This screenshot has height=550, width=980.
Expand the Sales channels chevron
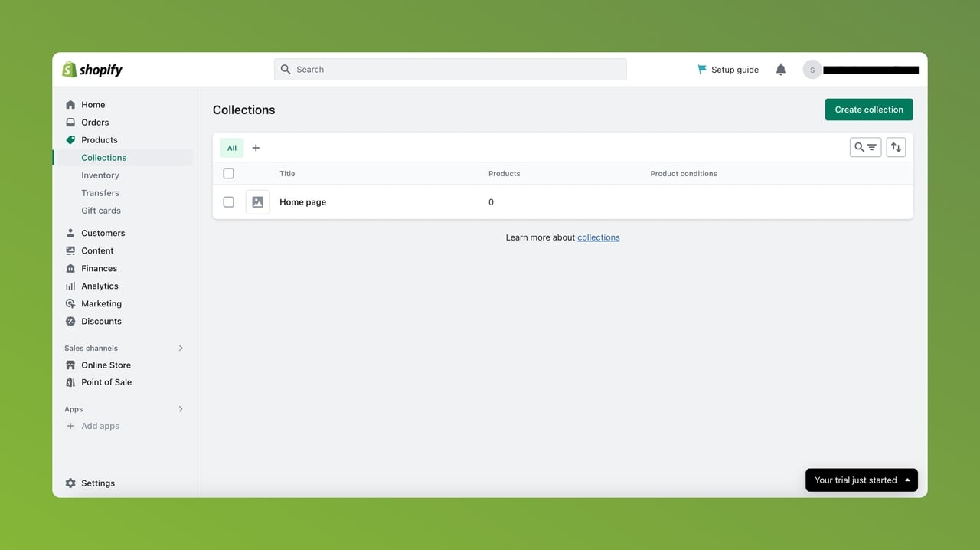181,348
